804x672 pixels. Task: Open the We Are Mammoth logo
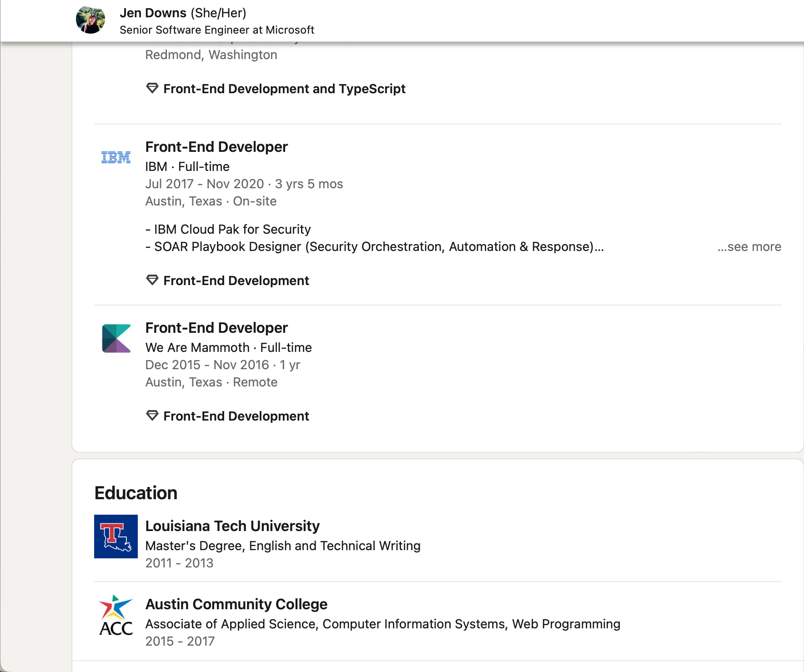[x=116, y=338]
